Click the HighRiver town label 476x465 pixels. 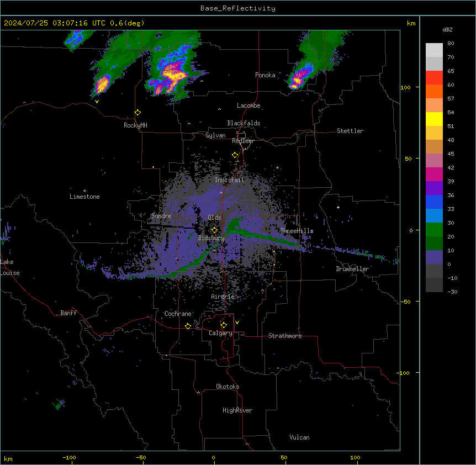coord(237,410)
